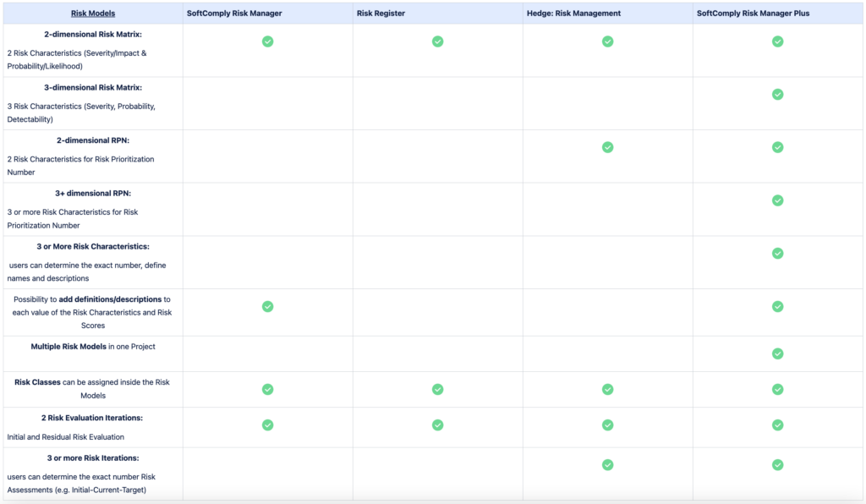Select the Risk Classes checkmark under Hedge Risk Management
The width and height of the screenshot is (866, 504).
(607, 390)
